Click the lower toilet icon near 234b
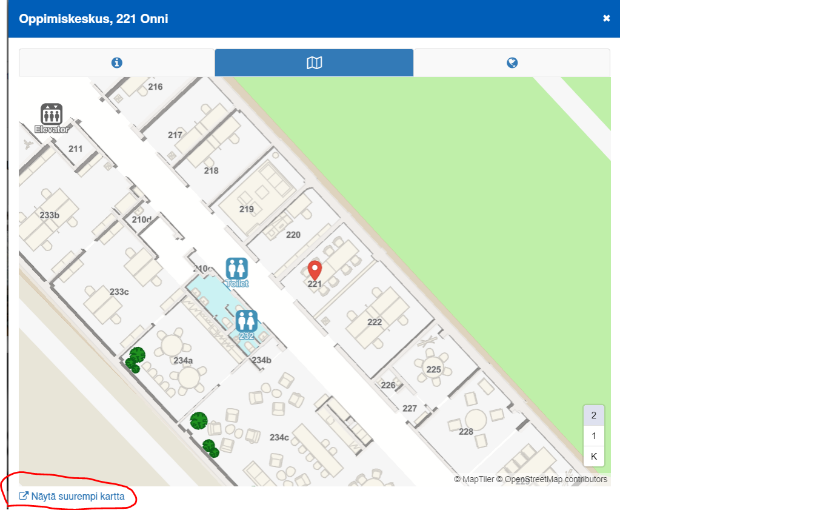Image resolution: width=824 pixels, height=513 pixels. (x=247, y=321)
